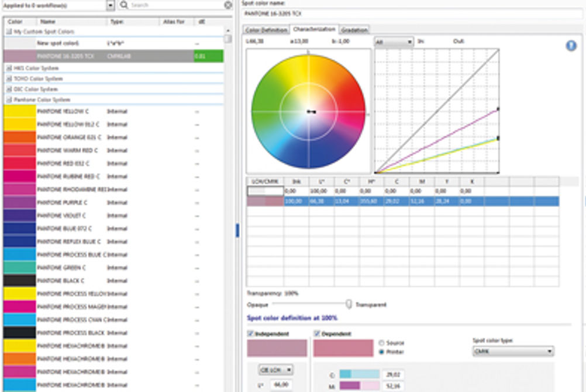The width and height of the screenshot is (586, 392).
Task: Select the PANTONE PURPLE C row
Action: click(x=113, y=202)
